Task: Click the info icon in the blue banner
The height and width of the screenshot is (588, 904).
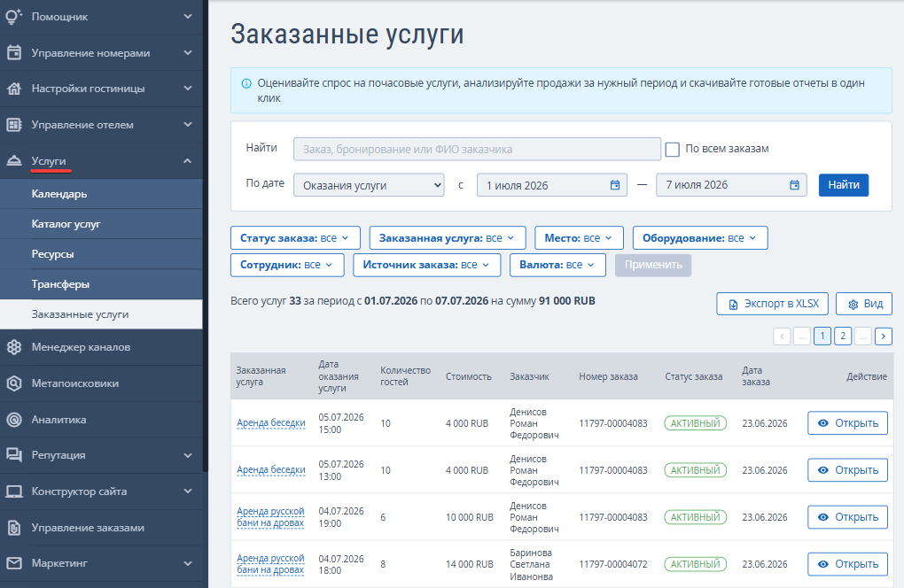Action: 246,83
